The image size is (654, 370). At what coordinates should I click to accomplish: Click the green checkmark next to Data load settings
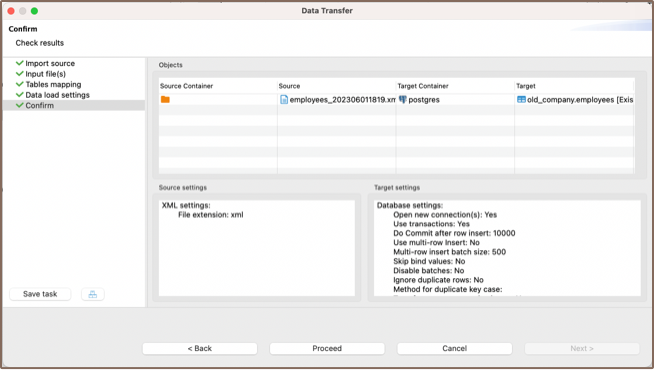(20, 95)
